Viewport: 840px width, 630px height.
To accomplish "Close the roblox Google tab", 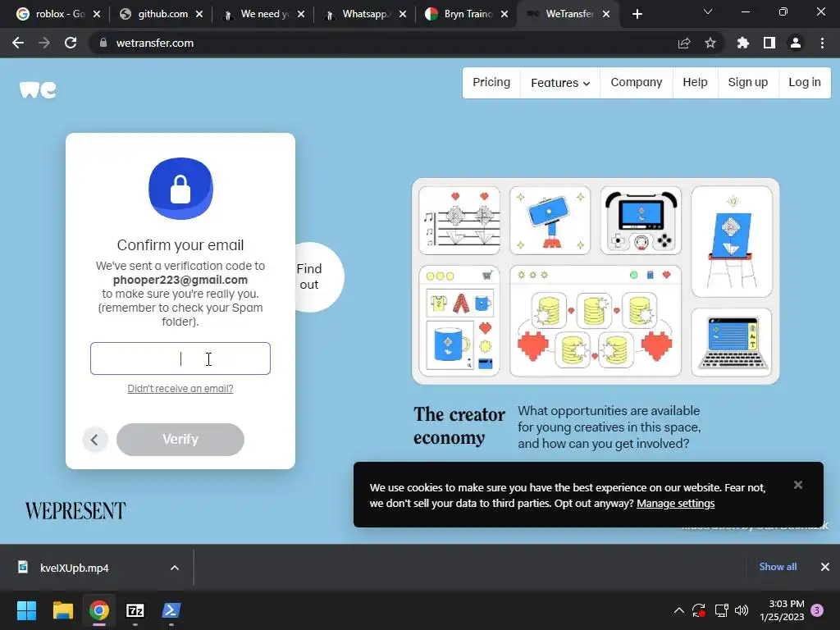I will tap(97, 15).
